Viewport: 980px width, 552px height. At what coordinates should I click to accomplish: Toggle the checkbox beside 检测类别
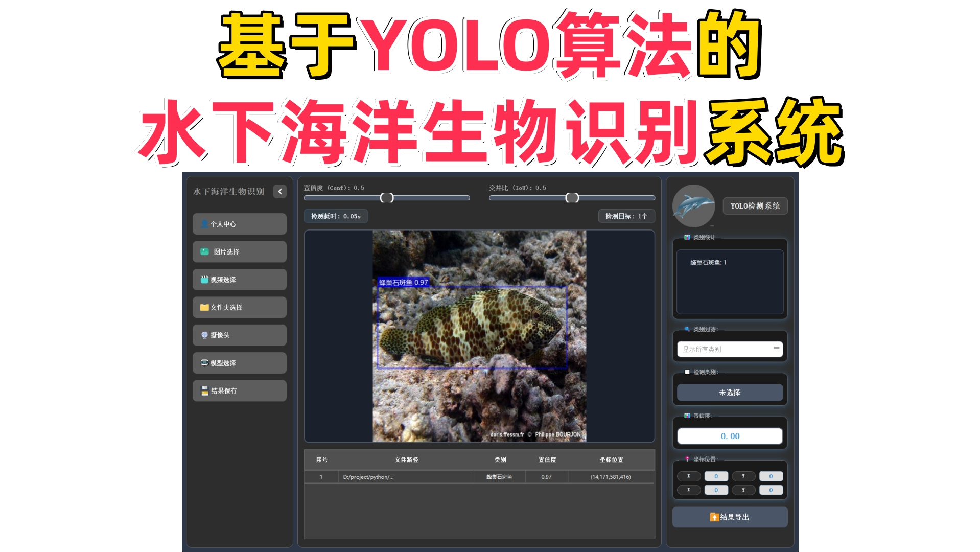coord(687,372)
